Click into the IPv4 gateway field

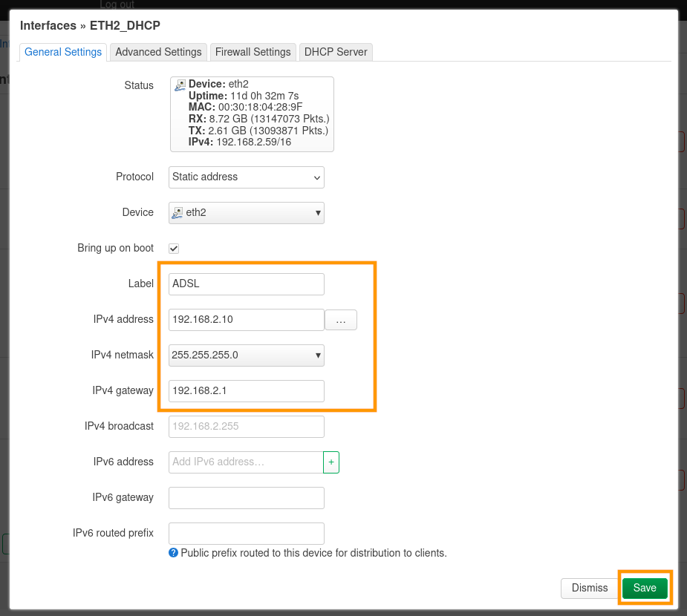(x=247, y=391)
